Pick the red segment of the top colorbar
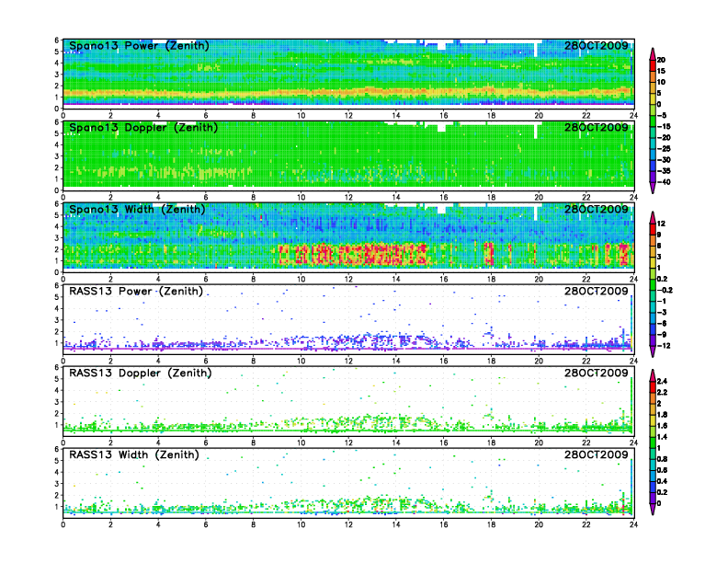Viewport: 728px width, 563px height. click(653, 65)
